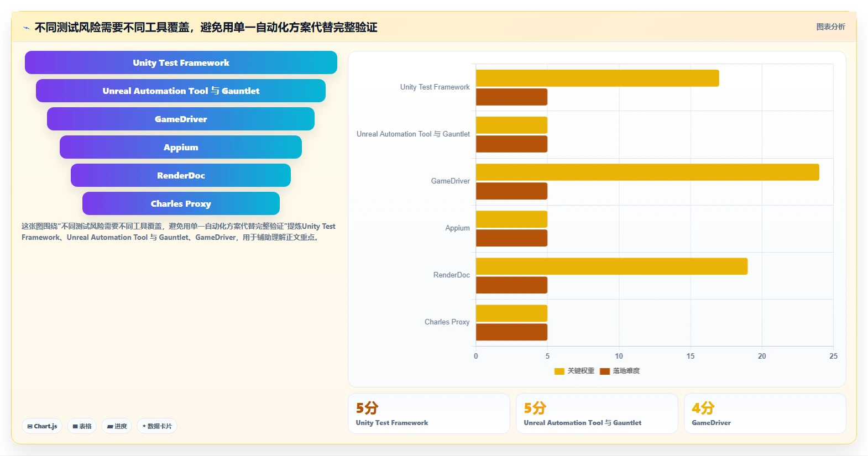Click the brown RenderDoc chart bar
868x456 pixels.
511,285
